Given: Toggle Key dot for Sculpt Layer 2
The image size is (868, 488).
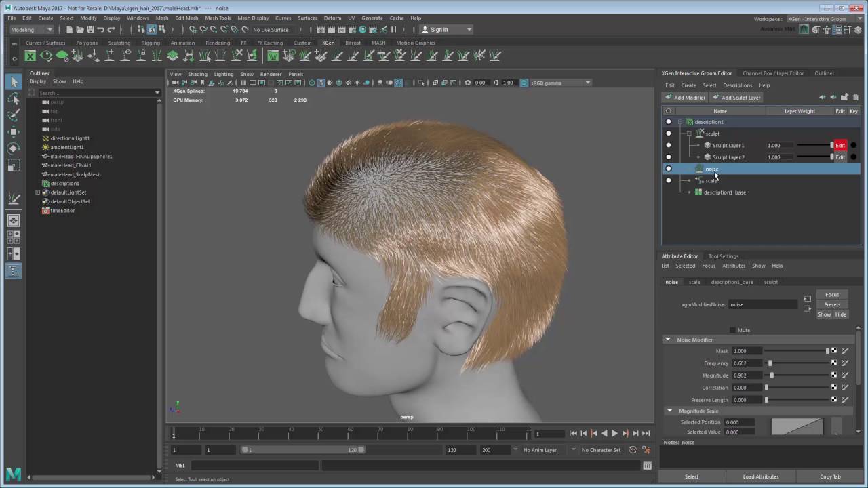Looking at the screenshot, I should (x=853, y=157).
